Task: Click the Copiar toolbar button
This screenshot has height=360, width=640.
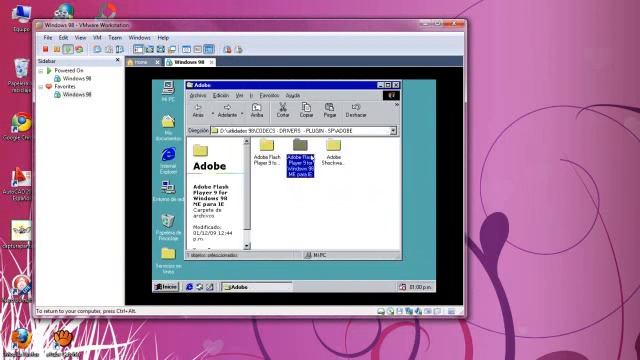Action: 306,111
